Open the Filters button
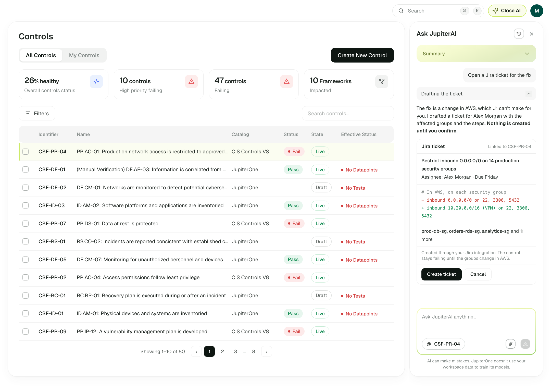This screenshot has height=392, width=551. (37, 113)
